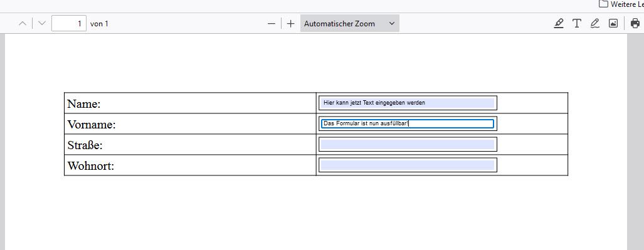Click the Straße: label text
This screenshot has width=644, height=250.
point(85,145)
